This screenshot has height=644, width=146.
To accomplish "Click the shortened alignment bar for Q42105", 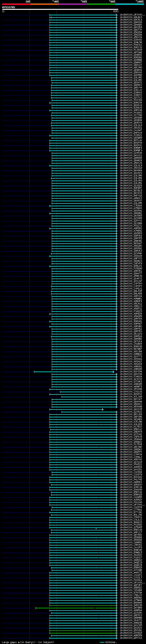I will [76, 410].
